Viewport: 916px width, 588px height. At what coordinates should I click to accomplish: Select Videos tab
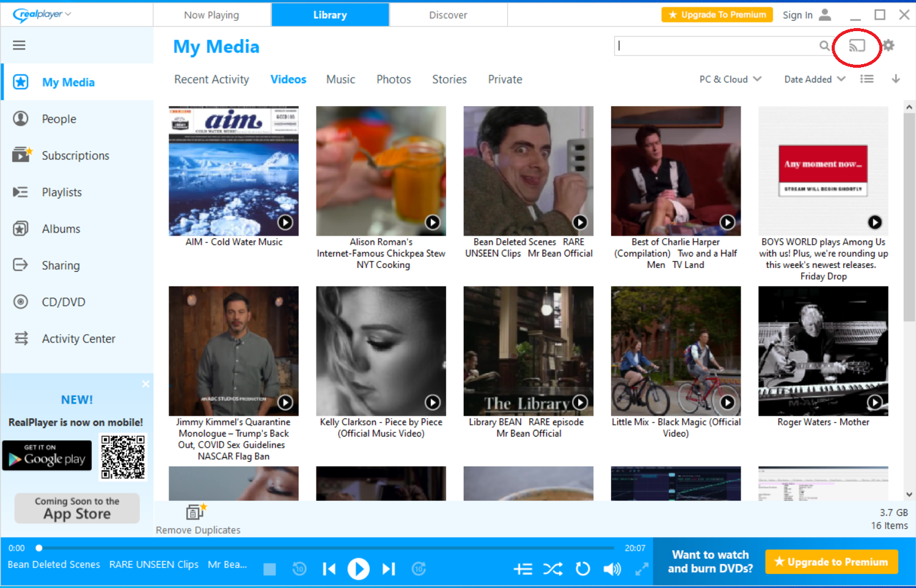288,79
